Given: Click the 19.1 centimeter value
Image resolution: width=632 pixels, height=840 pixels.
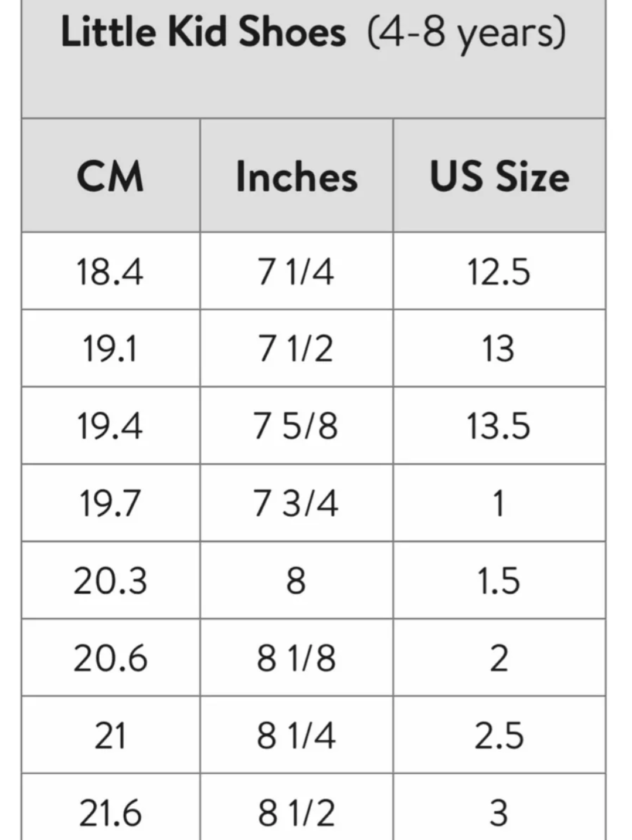Looking at the screenshot, I should [x=110, y=348].
